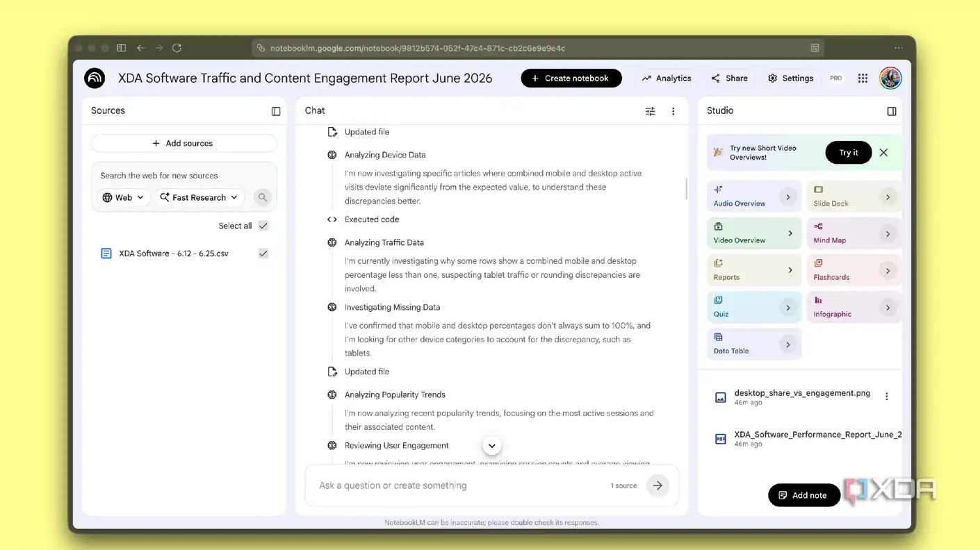
Task: Jump to bottom of chat arrow
Action: click(491, 446)
